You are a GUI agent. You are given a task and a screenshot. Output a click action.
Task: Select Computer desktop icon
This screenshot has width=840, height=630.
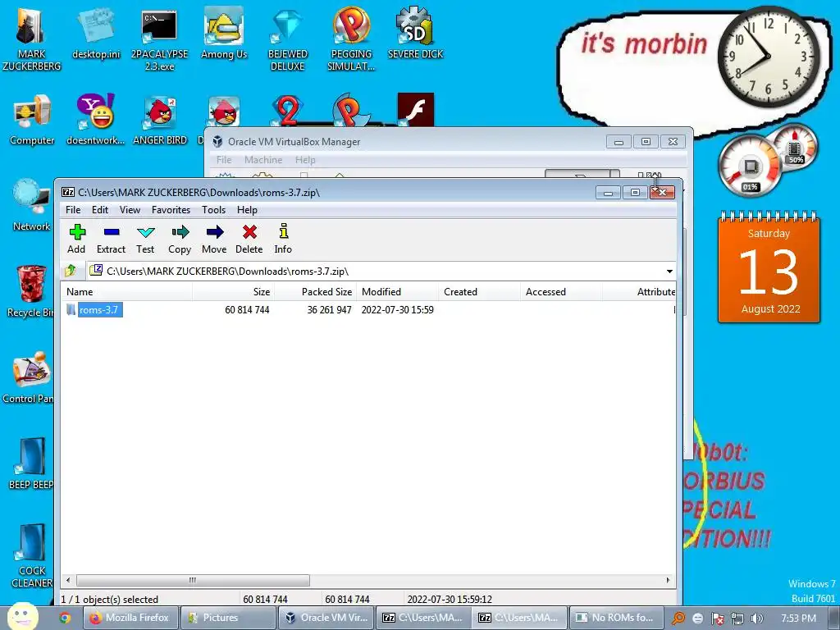[32, 120]
